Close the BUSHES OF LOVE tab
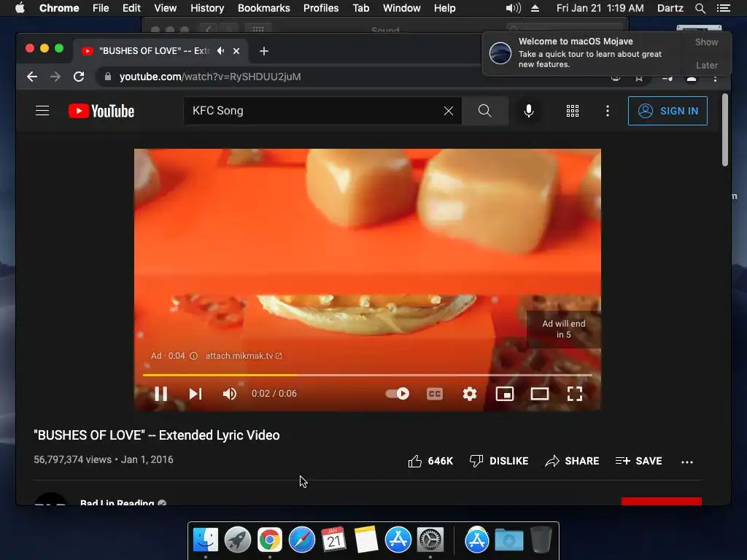The width and height of the screenshot is (747, 560). point(236,51)
